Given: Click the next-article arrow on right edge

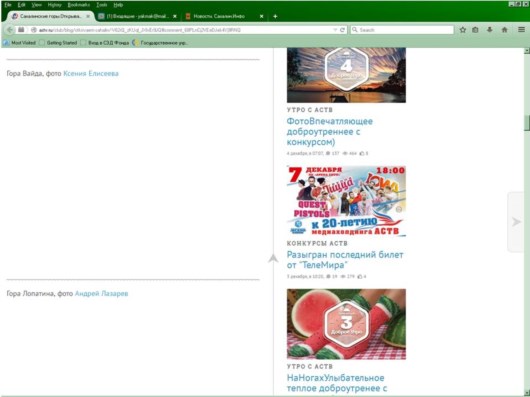Looking at the screenshot, I should [x=516, y=222].
